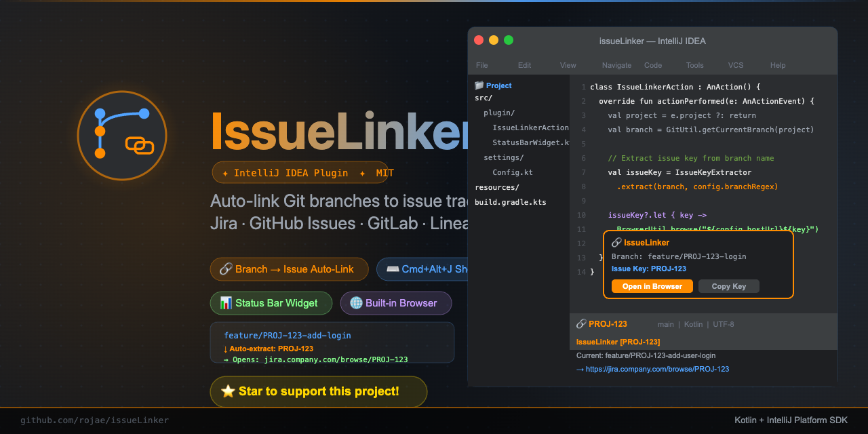Open the File menu

point(482,65)
